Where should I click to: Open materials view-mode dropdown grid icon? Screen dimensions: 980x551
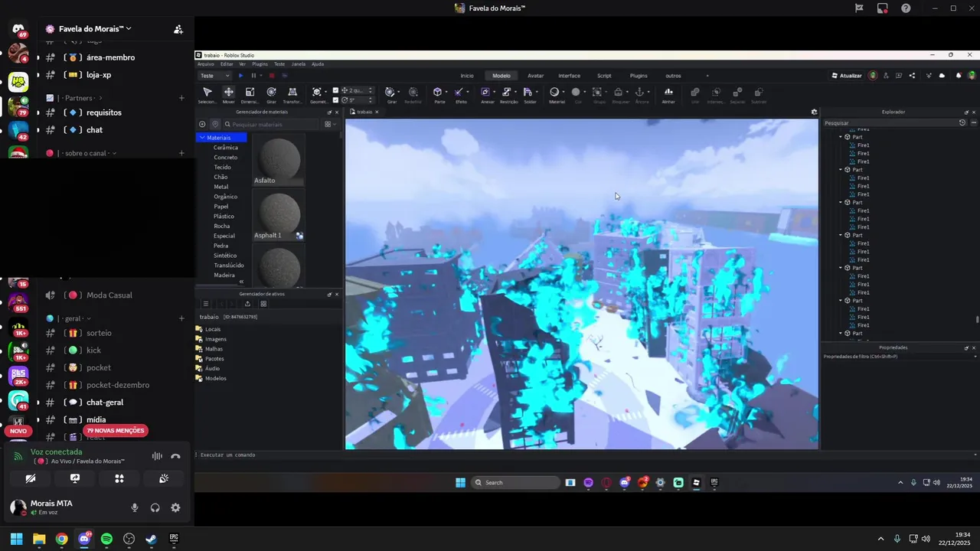pos(328,124)
